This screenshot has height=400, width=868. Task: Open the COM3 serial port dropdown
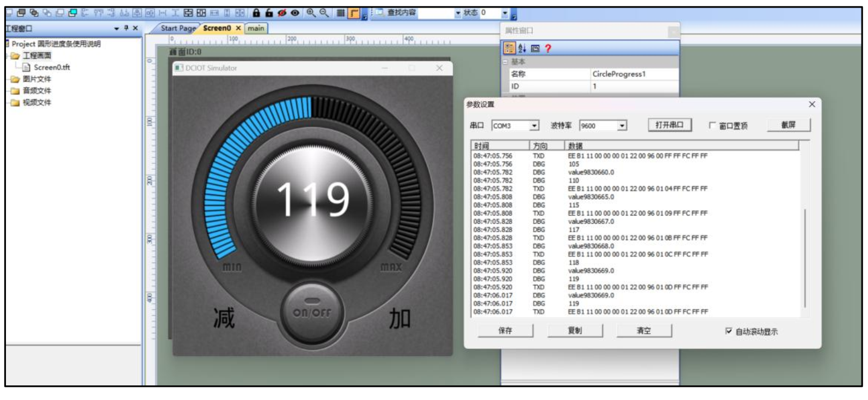click(x=534, y=126)
